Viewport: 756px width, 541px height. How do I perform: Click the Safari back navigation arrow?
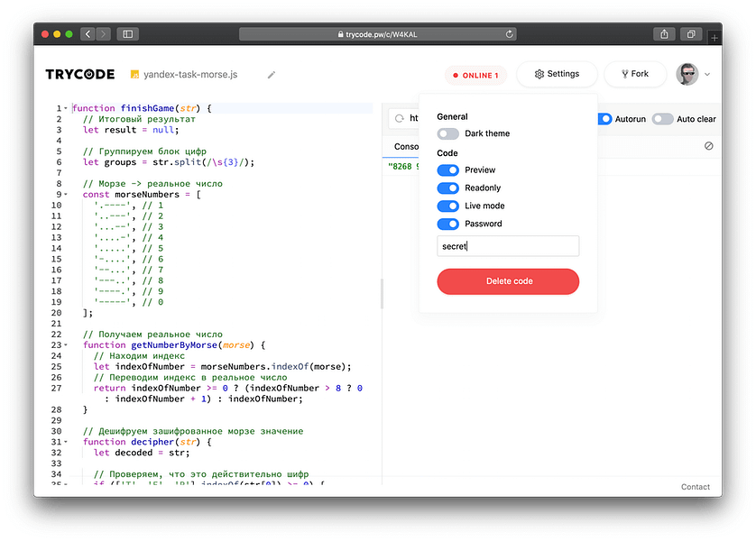pos(88,33)
